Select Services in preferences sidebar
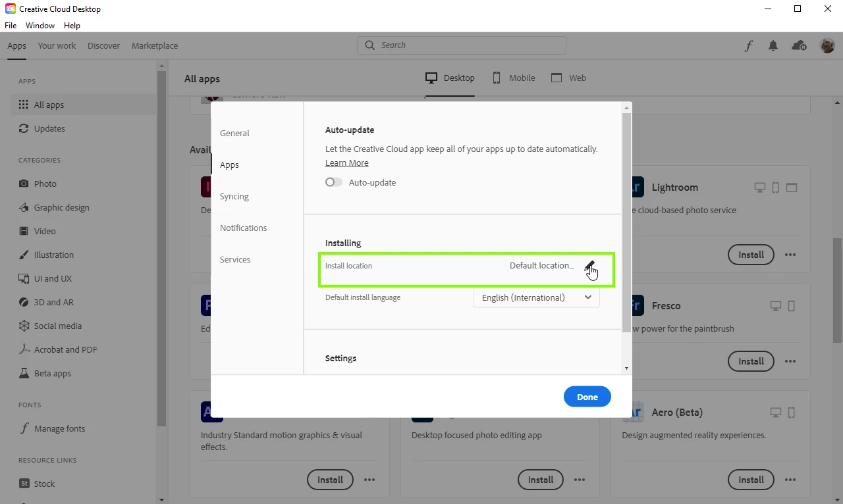The width and height of the screenshot is (843, 504). coord(235,259)
